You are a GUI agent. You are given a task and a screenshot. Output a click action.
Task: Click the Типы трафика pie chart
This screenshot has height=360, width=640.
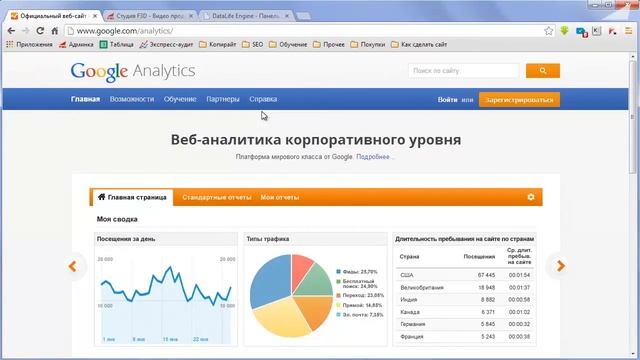click(x=291, y=296)
